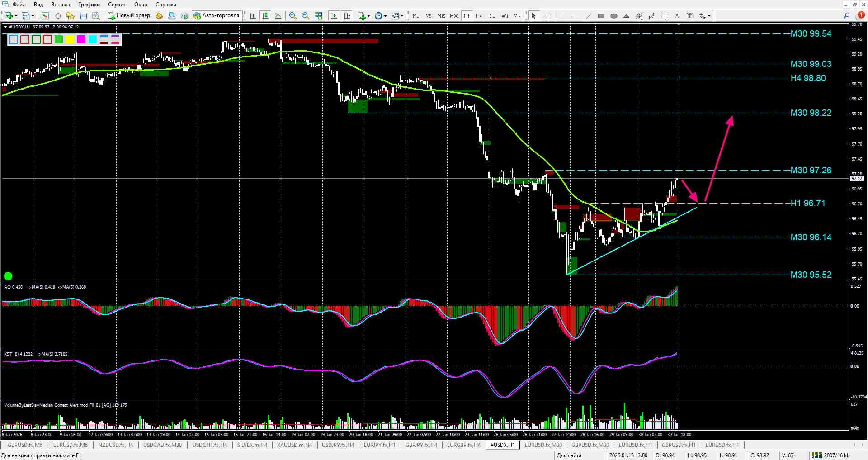Pick the magenta color swatch on chart
The image size is (868, 460).
[81, 39]
